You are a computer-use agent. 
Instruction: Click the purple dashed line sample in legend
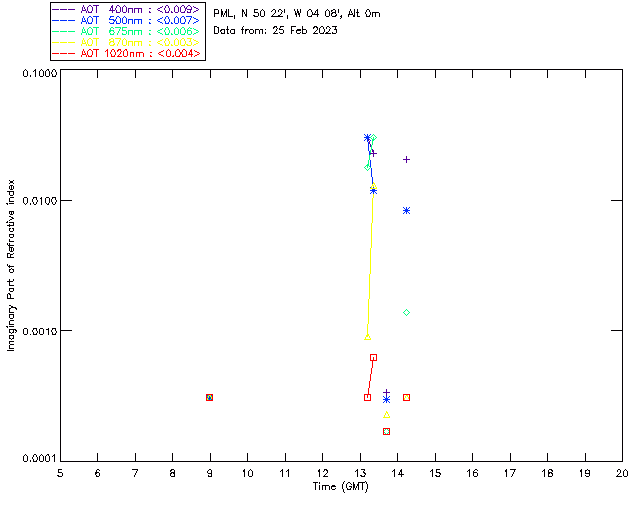point(64,9)
